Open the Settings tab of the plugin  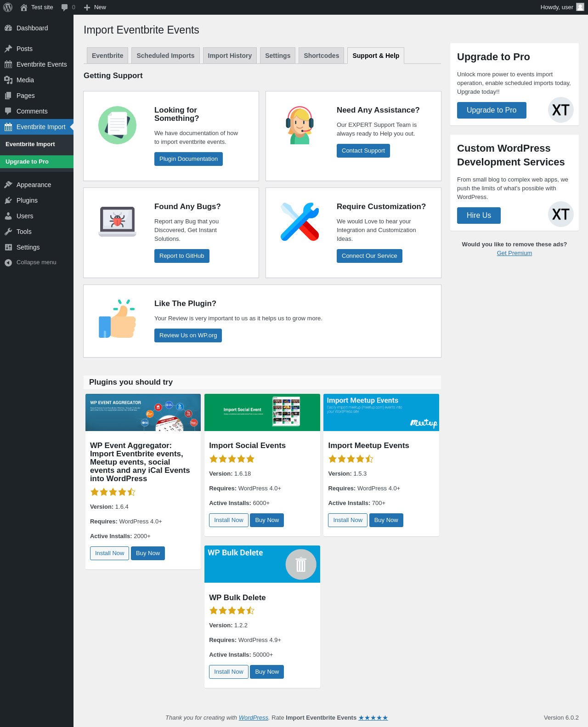pyautogui.click(x=278, y=56)
